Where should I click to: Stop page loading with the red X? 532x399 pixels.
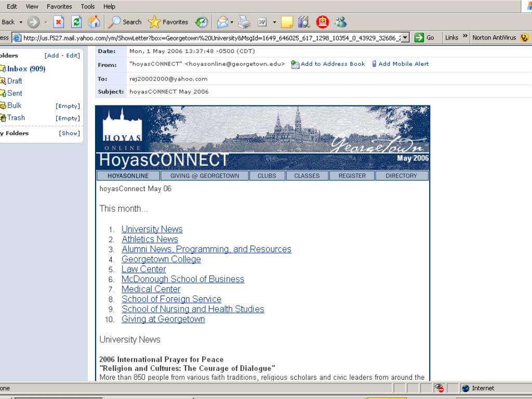click(58, 22)
